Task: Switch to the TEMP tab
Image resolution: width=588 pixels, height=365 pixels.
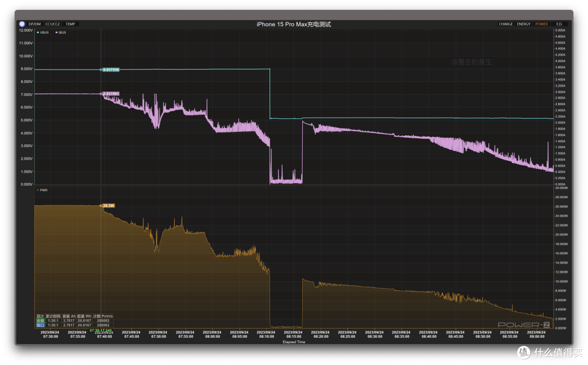Action: point(70,24)
